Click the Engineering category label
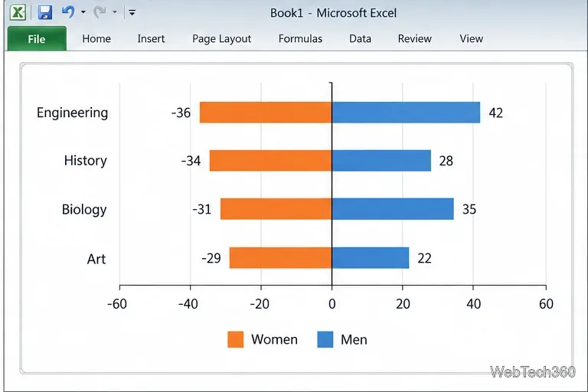 click(73, 113)
